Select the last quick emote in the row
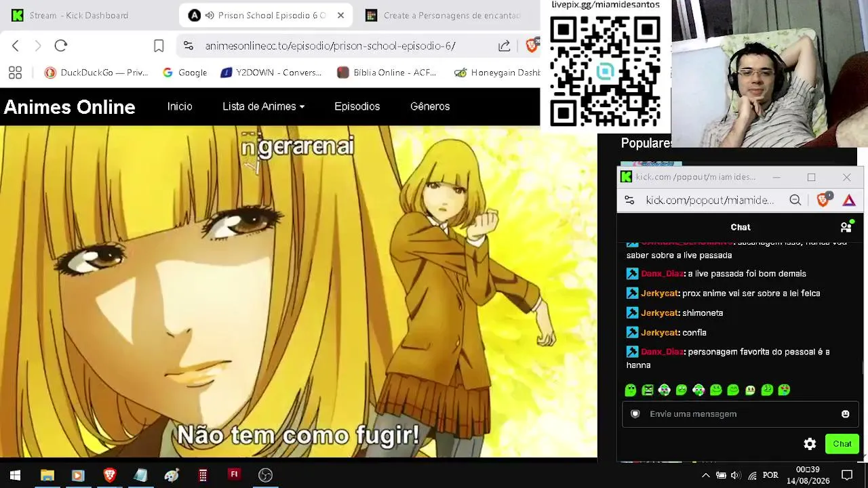Viewport: 868px width, 488px height. (x=784, y=390)
